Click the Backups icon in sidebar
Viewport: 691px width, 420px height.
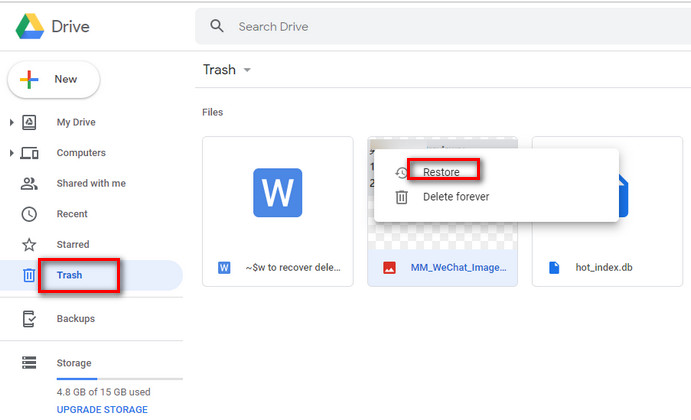tap(29, 319)
